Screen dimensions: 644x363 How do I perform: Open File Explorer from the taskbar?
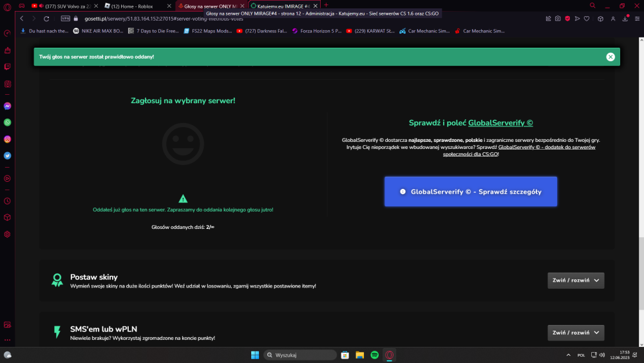click(x=360, y=355)
